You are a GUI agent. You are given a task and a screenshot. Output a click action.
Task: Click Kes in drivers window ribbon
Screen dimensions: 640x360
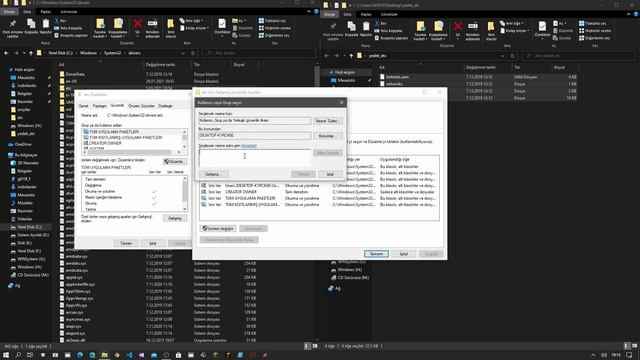coord(60,20)
